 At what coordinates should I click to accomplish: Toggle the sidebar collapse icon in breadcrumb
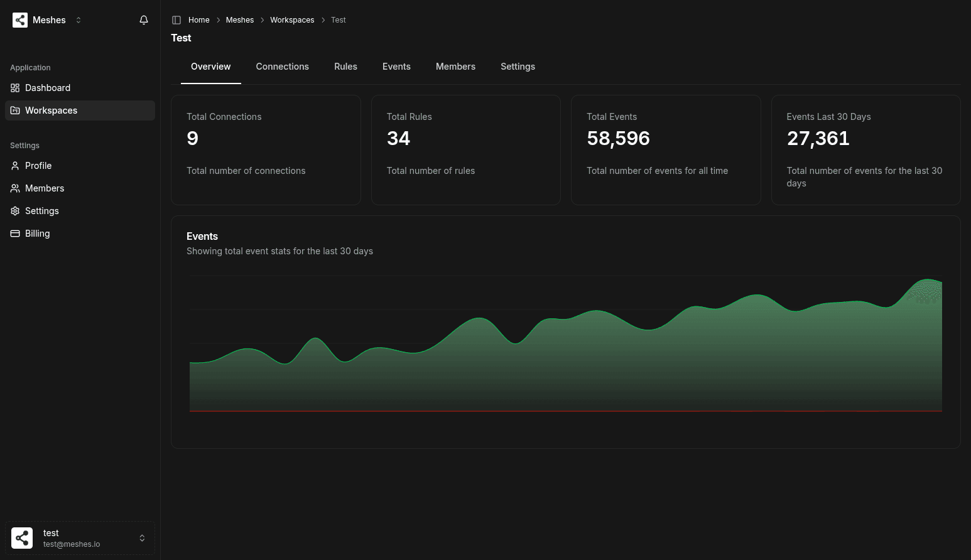click(176, 19)
